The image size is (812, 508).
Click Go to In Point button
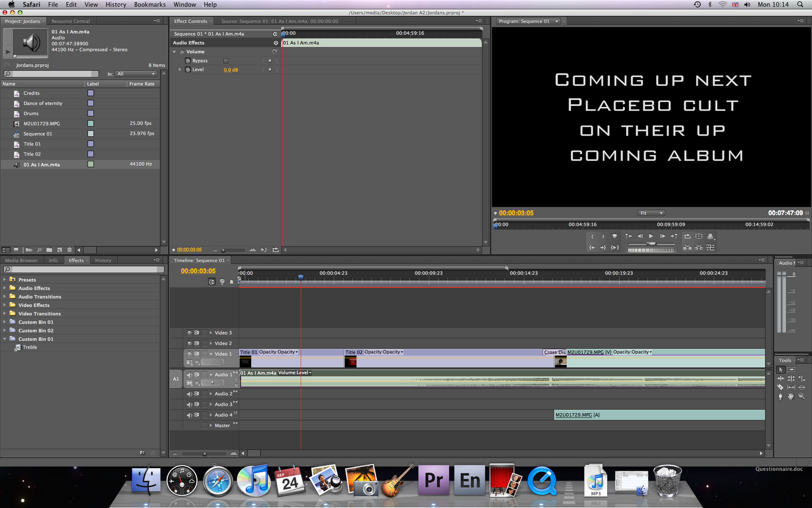pyautogui.click(x=592, y=247)
